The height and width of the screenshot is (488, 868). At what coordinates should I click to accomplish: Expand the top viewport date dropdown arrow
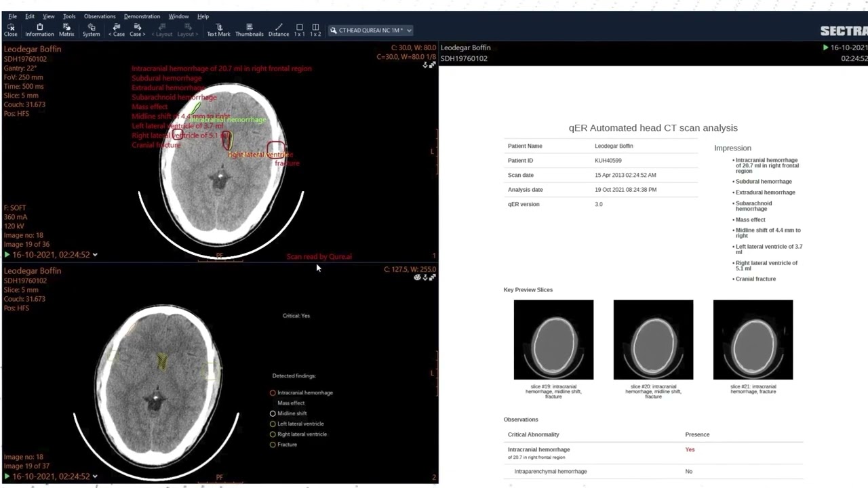coord(95,255)
